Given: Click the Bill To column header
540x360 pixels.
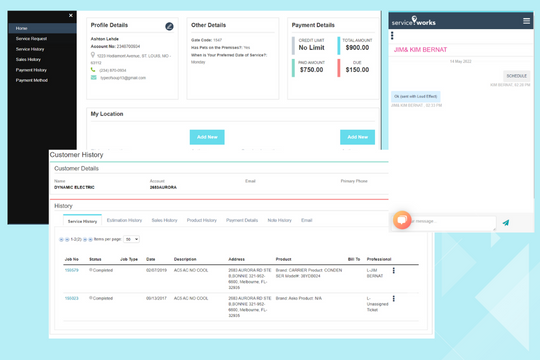Looking at the screenshot, I should [x=354, y=259].
